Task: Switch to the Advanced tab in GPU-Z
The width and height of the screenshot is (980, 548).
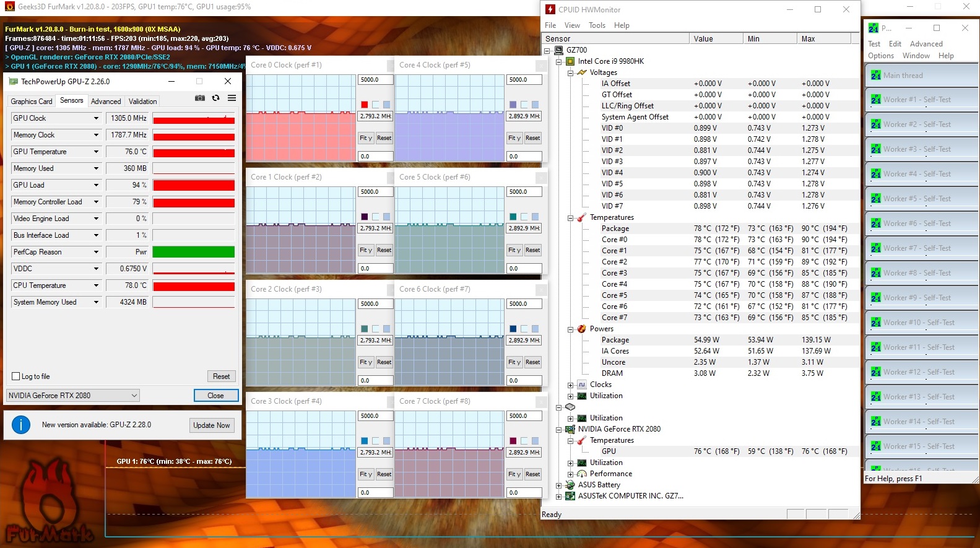Action: [106, 102]
